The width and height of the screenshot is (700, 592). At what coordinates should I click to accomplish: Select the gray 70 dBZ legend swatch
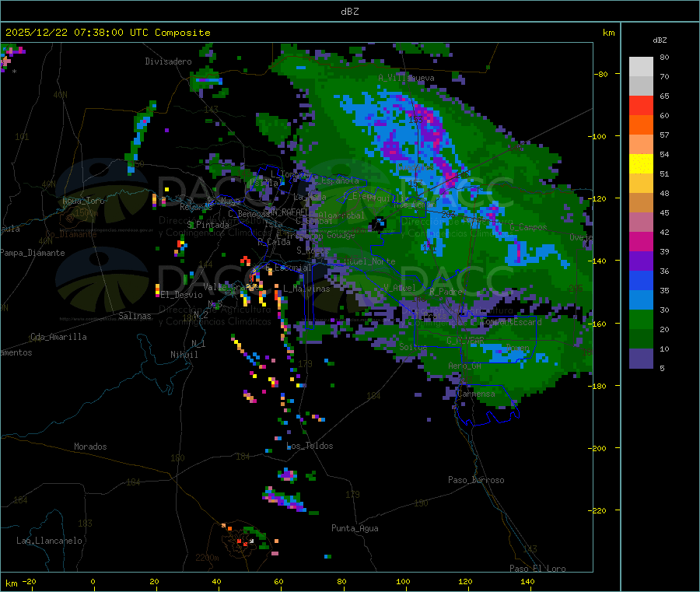641,86
